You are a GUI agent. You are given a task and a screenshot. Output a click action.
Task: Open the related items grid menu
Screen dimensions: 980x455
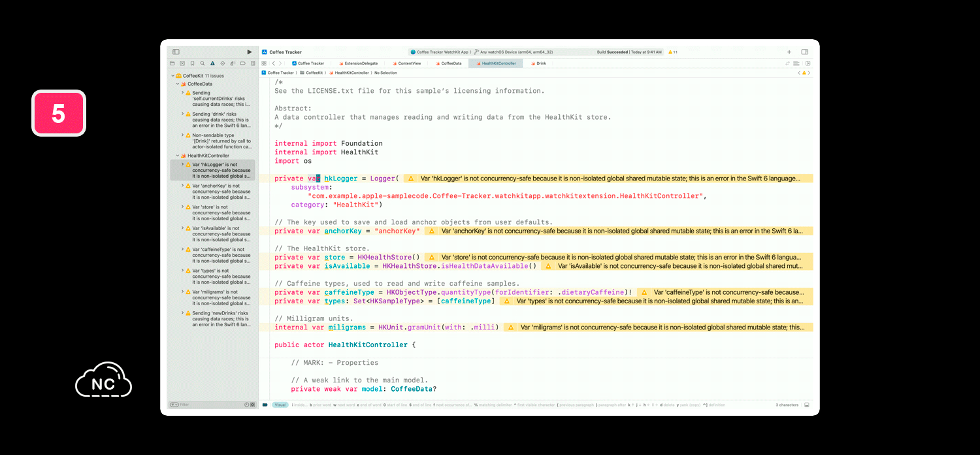click(x=265, y=63)
